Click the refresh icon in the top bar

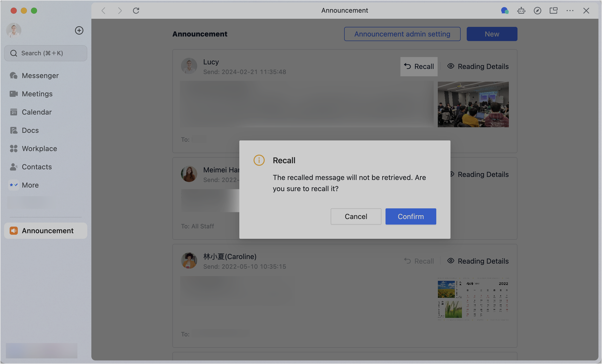click(136, 11)
